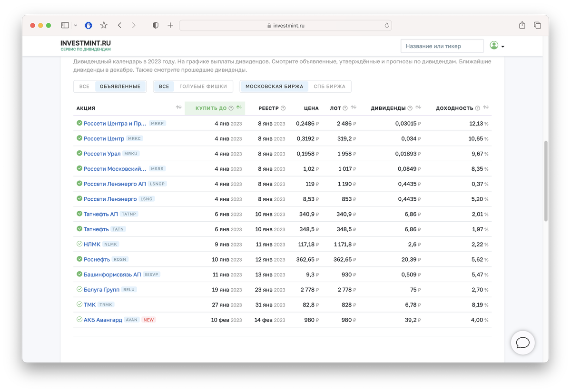Go forward with the right chevron

coord(134,25)
